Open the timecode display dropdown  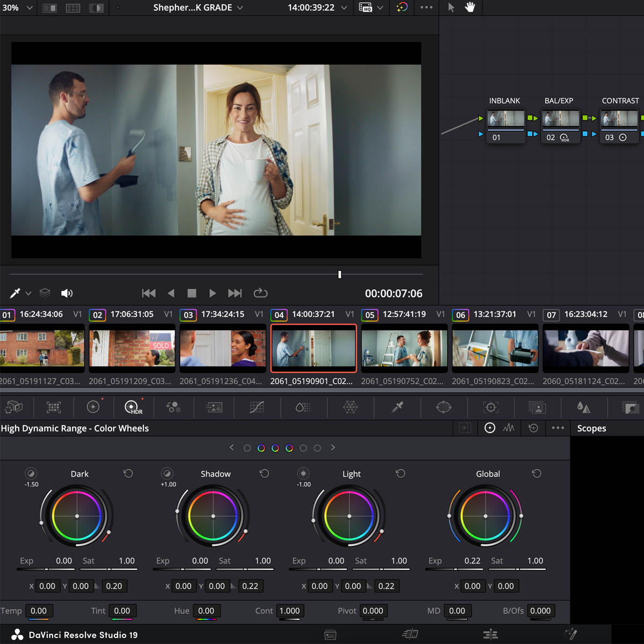pos(344,8)
